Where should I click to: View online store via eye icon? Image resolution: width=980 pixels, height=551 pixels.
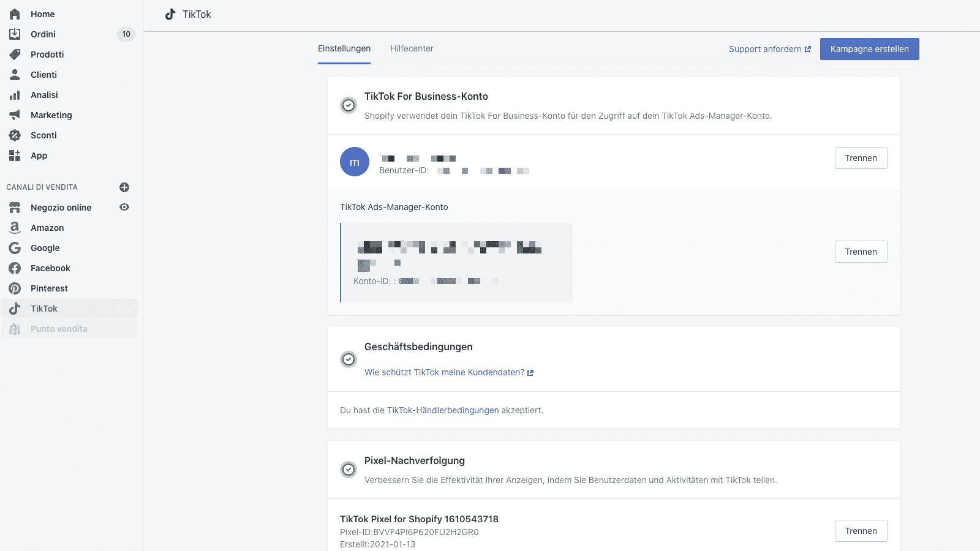pyautogui.click(x=124, y=207)
